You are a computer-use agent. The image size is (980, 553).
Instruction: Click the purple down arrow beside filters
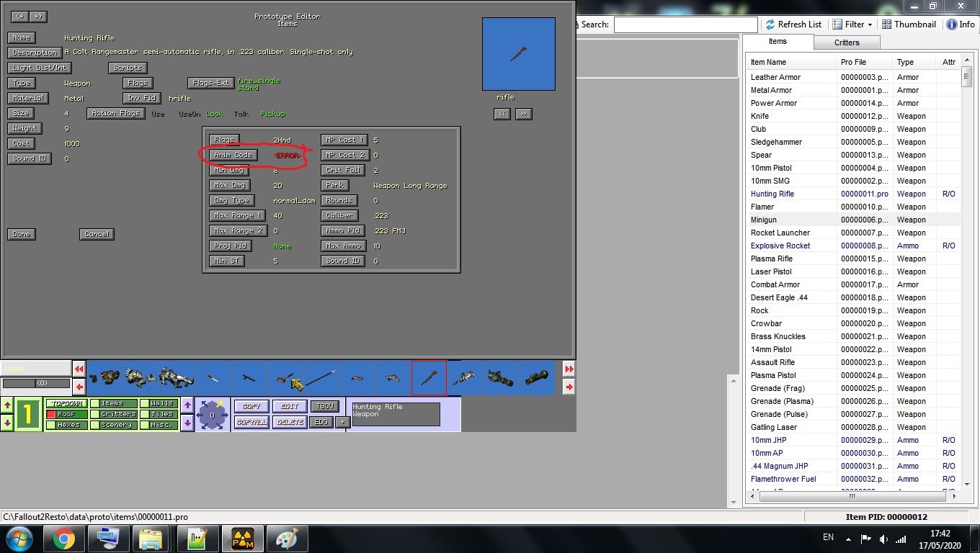point(187,423)
